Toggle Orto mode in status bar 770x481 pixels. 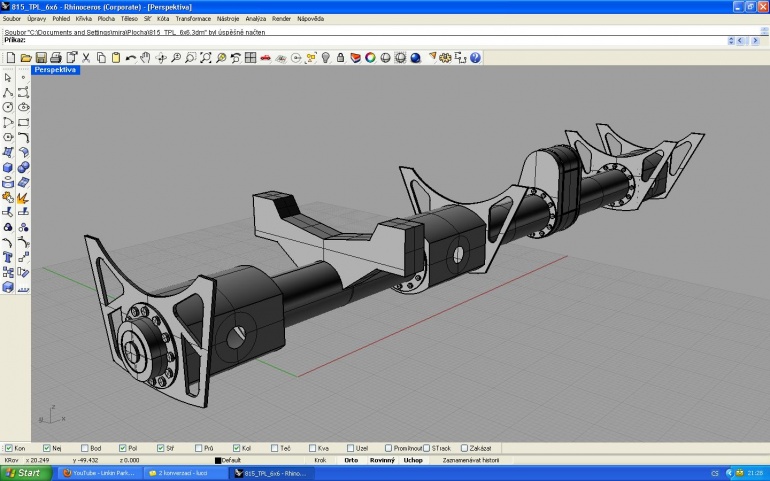(351, 460)
